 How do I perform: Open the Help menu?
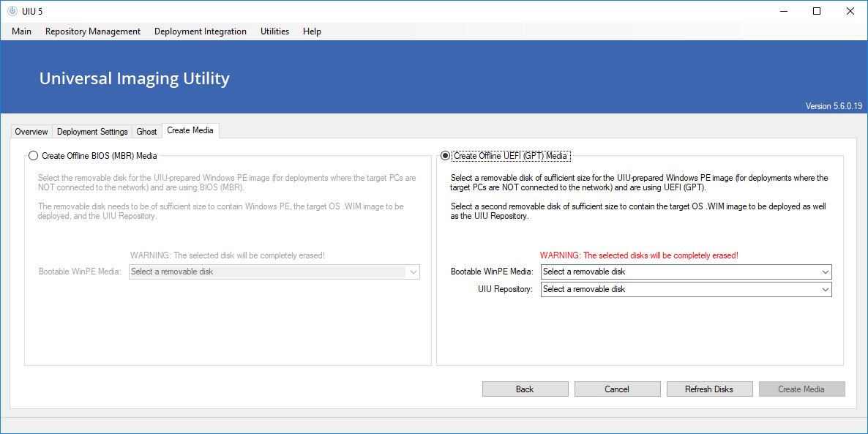[x=313, y=31]
